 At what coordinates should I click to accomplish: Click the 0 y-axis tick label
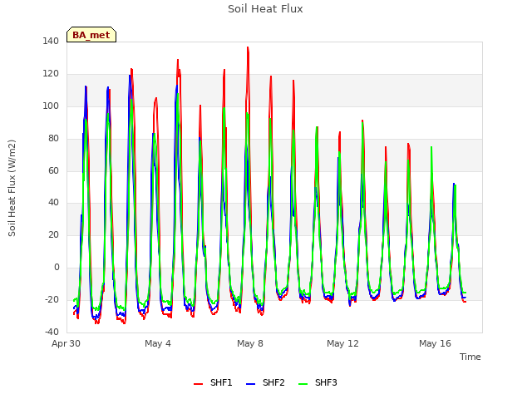57,268
